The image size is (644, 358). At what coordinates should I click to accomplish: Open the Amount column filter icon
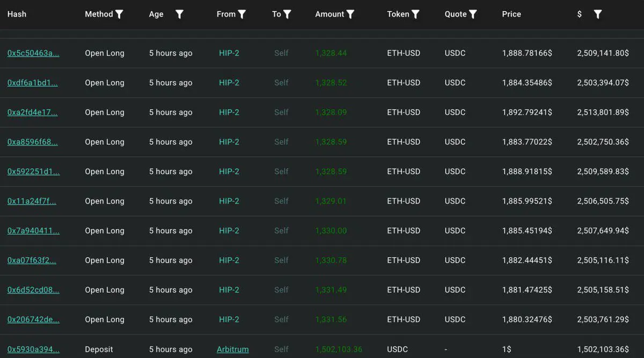pos(350,14)
